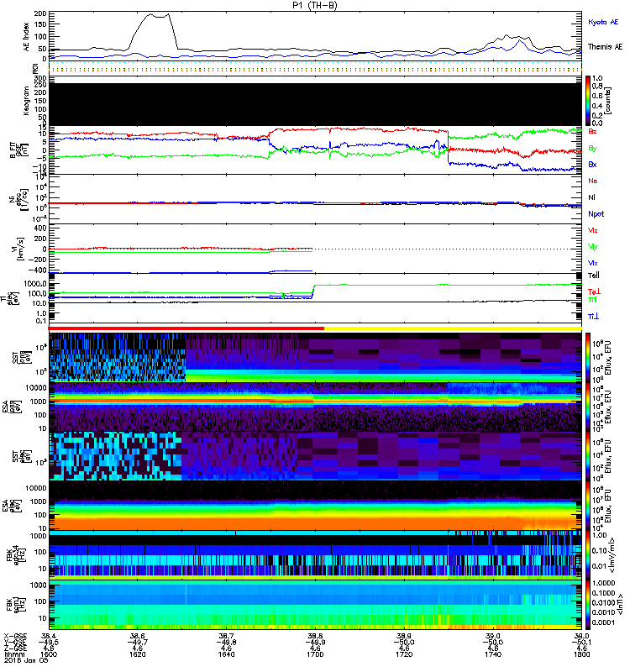Click the blue Bx legend label

point(592,164)
